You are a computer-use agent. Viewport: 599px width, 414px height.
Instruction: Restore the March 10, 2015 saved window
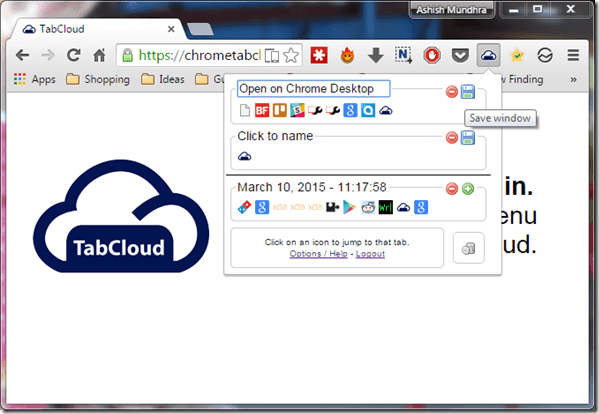tap(468, 188)
